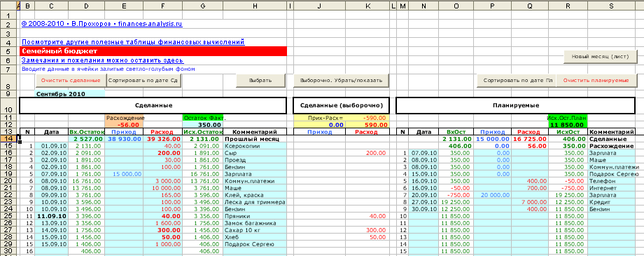This screenshot has width=644, height=256.
Task: Select the 'Прих-Расх=' yellow cell
Action: point(319,118)
